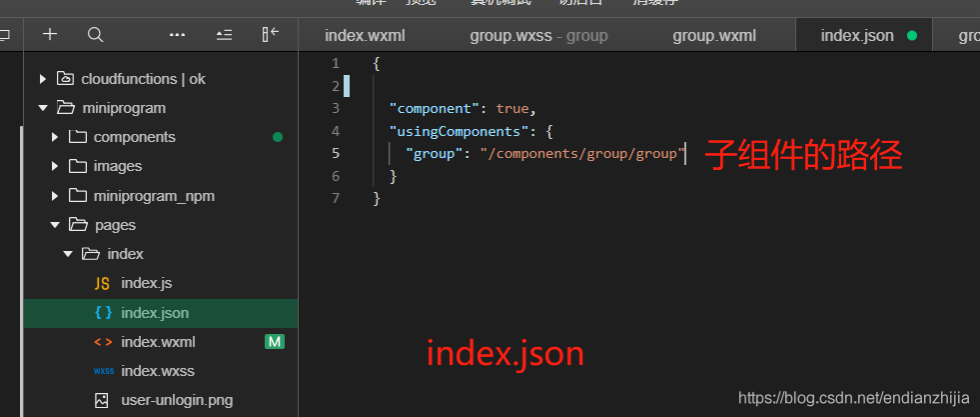Click the components folder icon
The image size is (980, 417).
click(x=78, y=136)
